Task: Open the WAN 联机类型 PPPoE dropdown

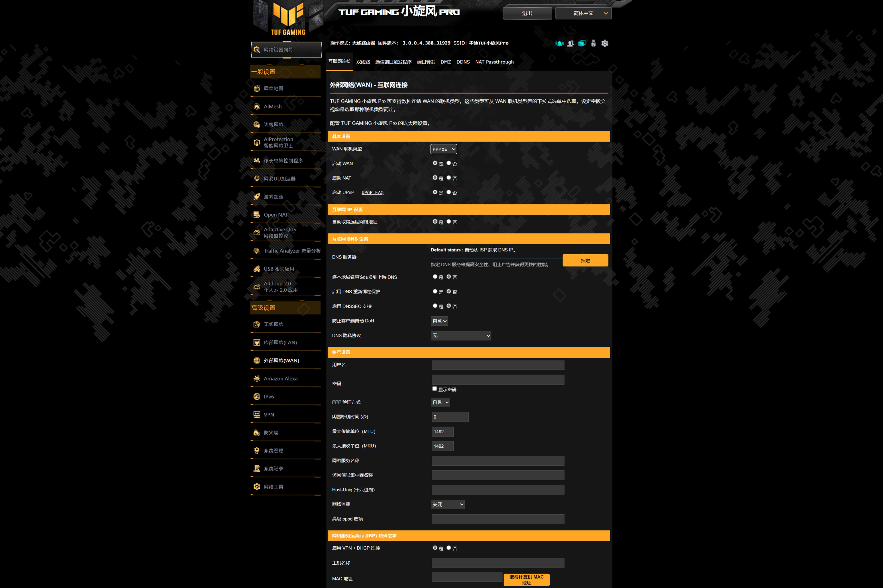Action: coord(443,149)
